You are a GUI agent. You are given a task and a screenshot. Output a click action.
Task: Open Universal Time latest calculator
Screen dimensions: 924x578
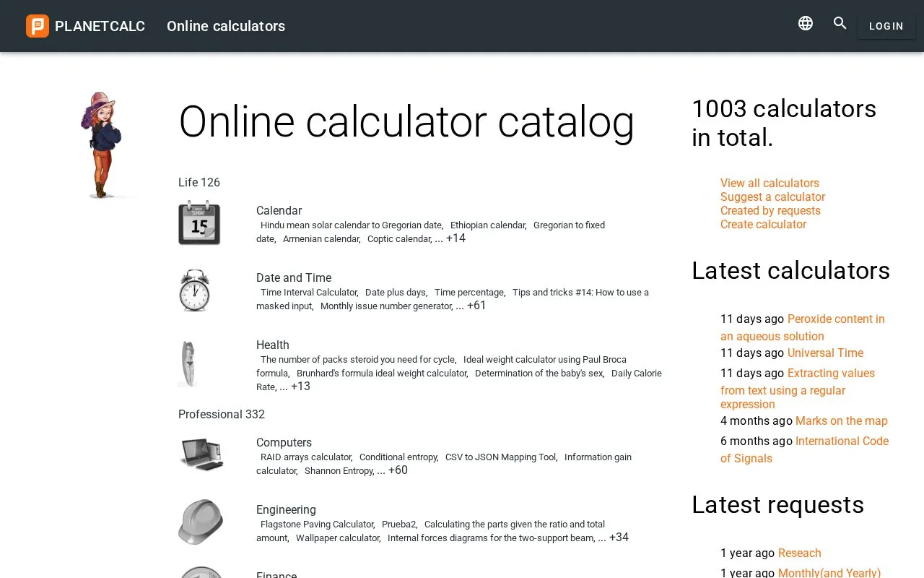click(x=825, y=353)
